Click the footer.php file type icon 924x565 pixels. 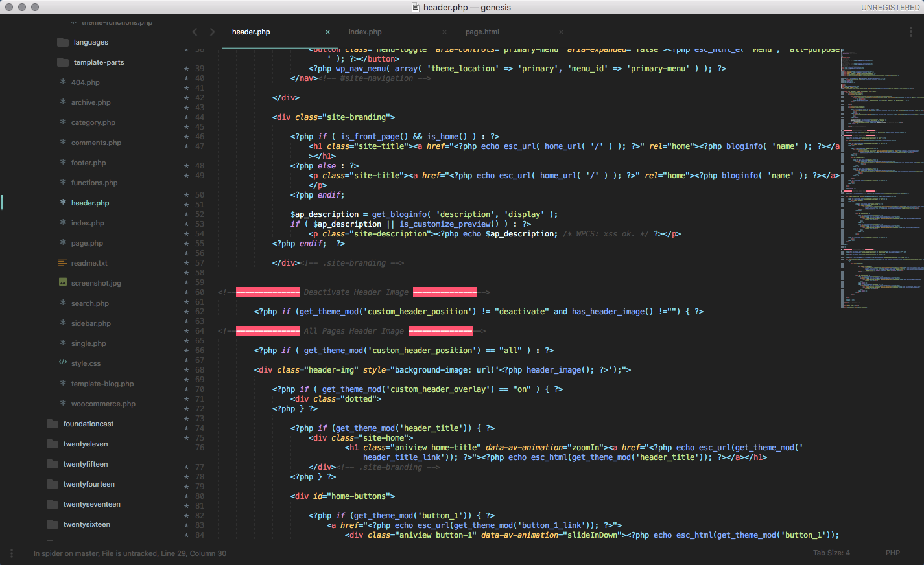coord(63,163)
